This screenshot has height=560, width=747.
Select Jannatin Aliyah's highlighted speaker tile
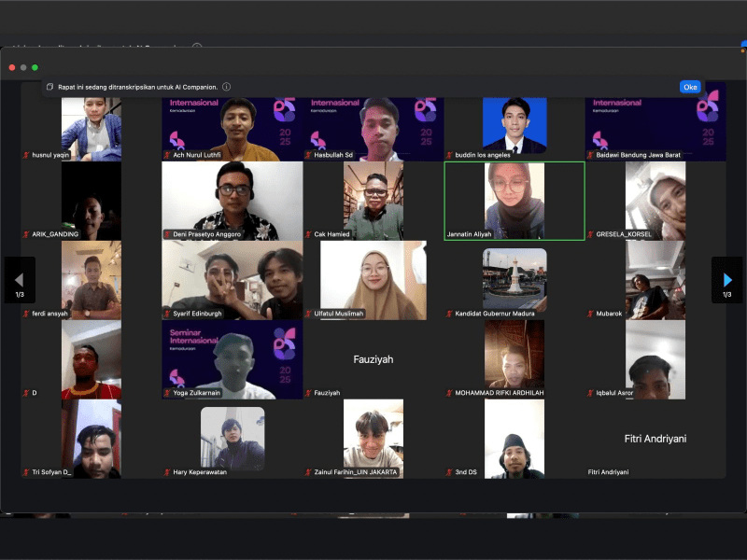514,201
